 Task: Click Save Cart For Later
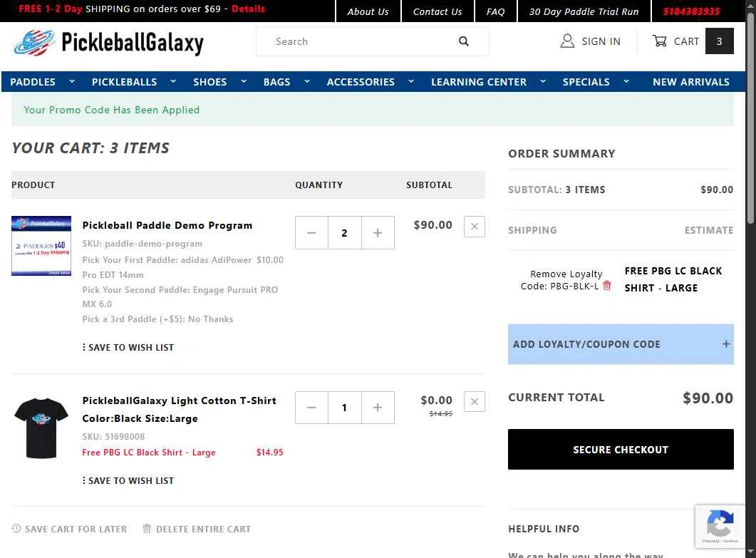[x=76, y=529]
